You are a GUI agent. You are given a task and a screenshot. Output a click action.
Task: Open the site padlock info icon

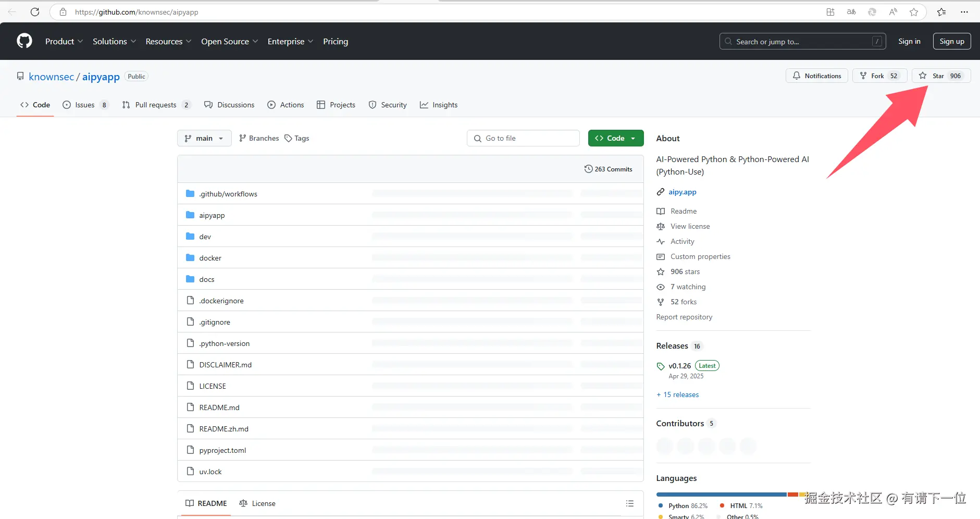tap(63, 12)
